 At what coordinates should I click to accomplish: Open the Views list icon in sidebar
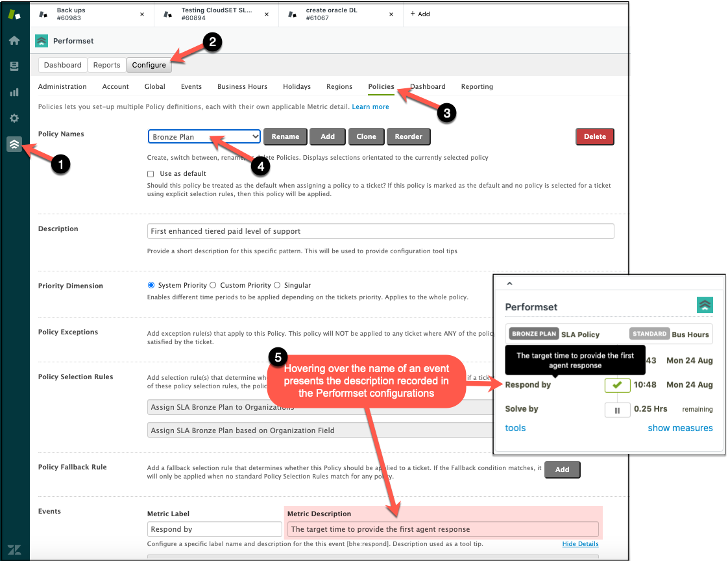pyautogui.click(x=14, y=66)
